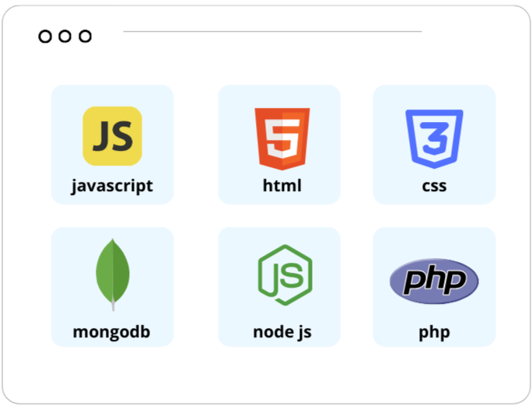This screenshot has width=532, height=405.
Task: Click the "html" text label
Action: 282,186
